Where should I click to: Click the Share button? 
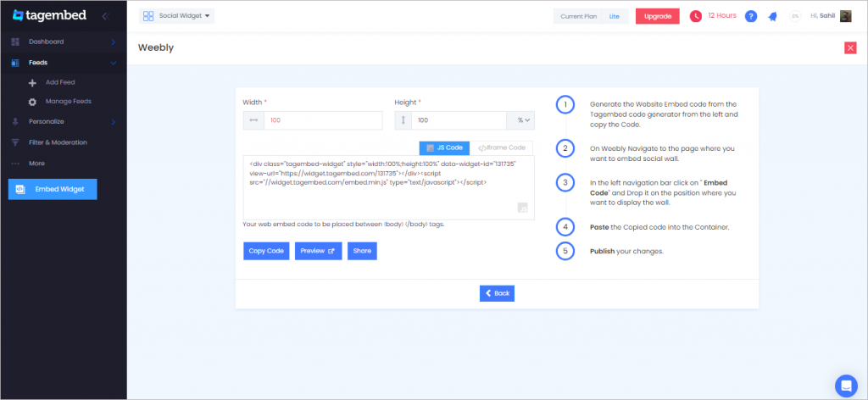[x=362, y=251]
